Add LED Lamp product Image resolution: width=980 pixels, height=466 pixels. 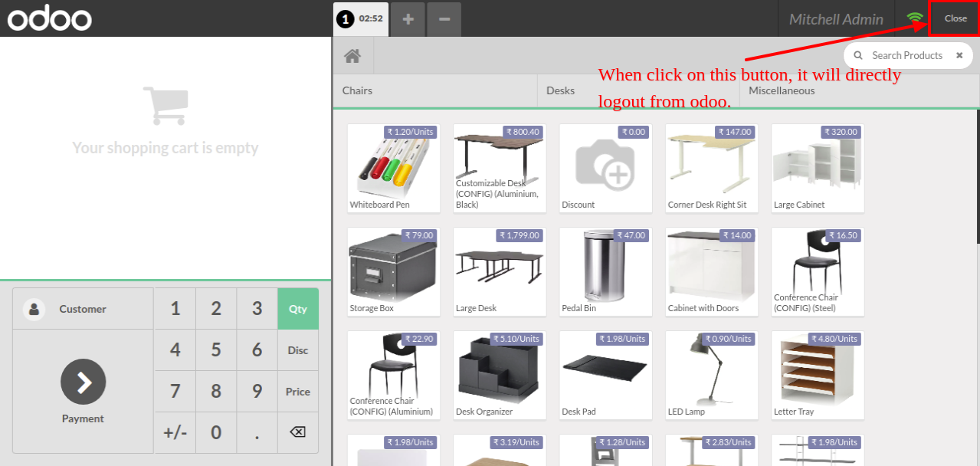pyautogui.click(x=712, y=375)
